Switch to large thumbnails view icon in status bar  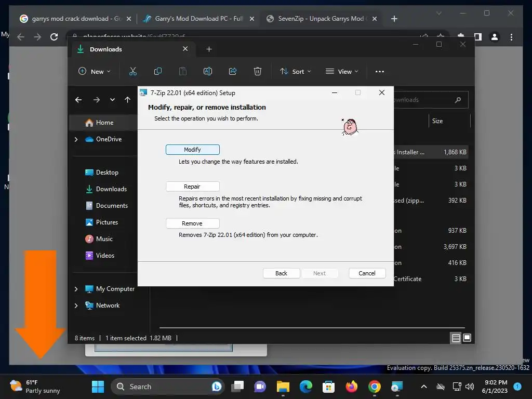pyautogui.click(x=467, y=338)
